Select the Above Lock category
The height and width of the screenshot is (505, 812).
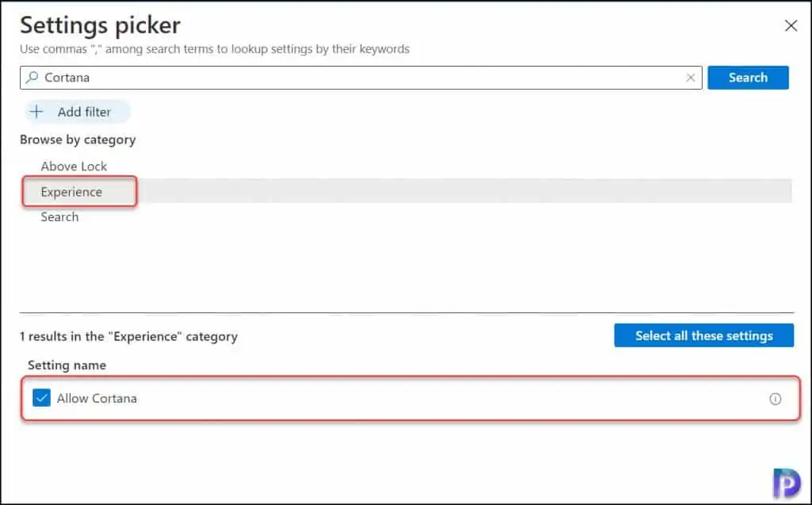tap(74, 166)
